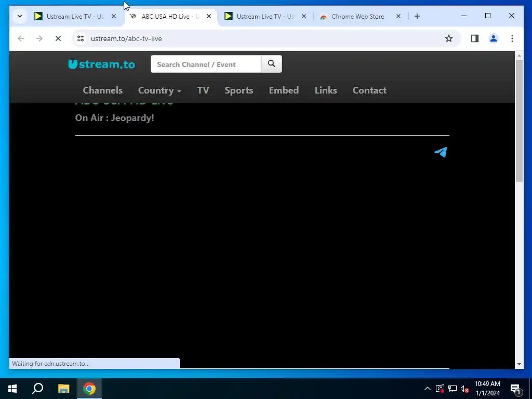Go back to the previous page
Screen dimensions: 532x399
coord(21,38)
